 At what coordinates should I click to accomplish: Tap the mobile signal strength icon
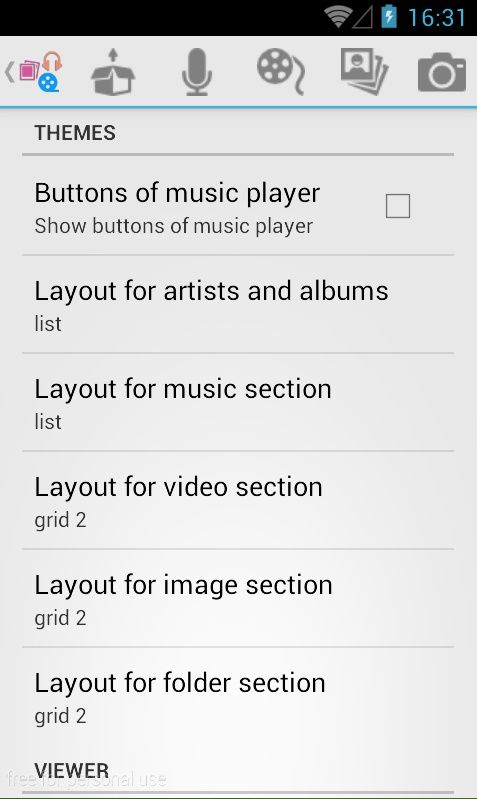362,18
